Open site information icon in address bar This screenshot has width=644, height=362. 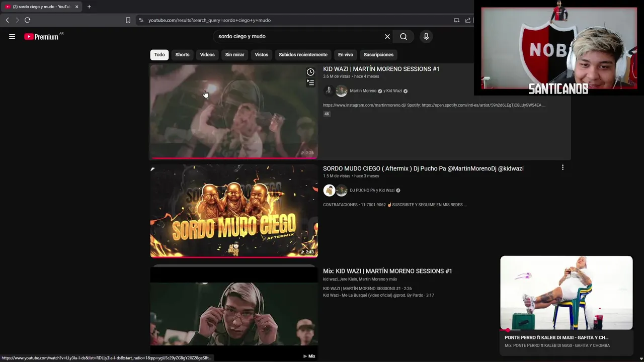(141, 20)
